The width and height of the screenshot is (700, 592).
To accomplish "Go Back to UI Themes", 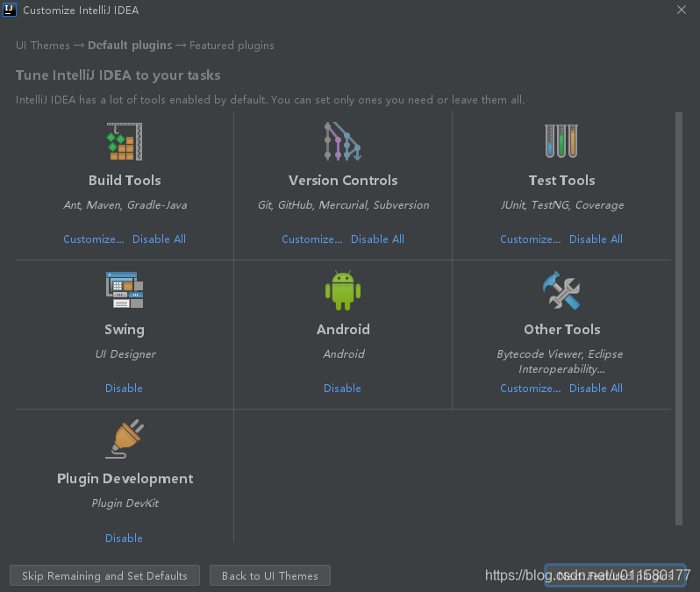I will click(269, 575).
